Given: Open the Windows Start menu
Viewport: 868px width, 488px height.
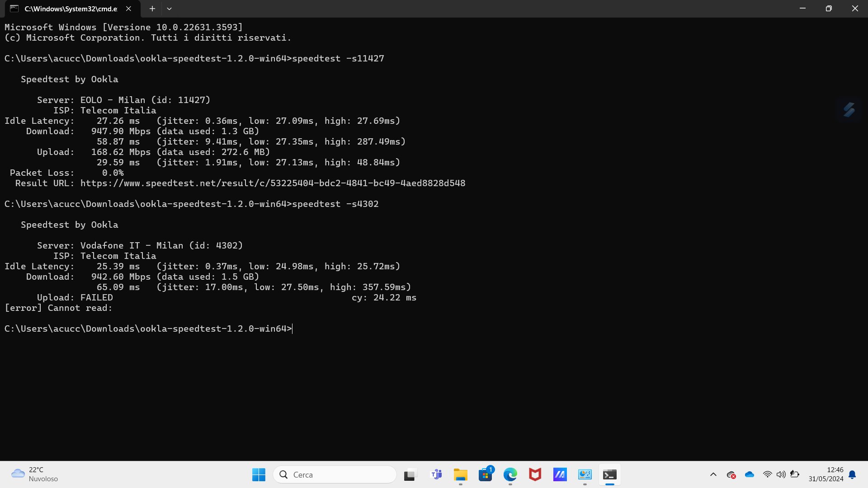Looking at the screenshot, I should pos(259,474).
